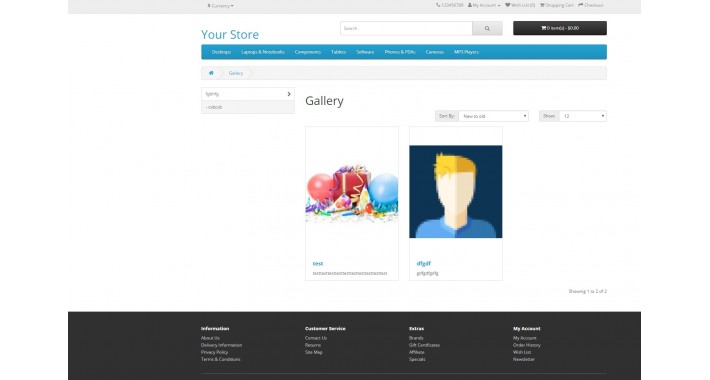The image size is (710, 380).
Task: Open About Us footer link
Action: point(210,338)
